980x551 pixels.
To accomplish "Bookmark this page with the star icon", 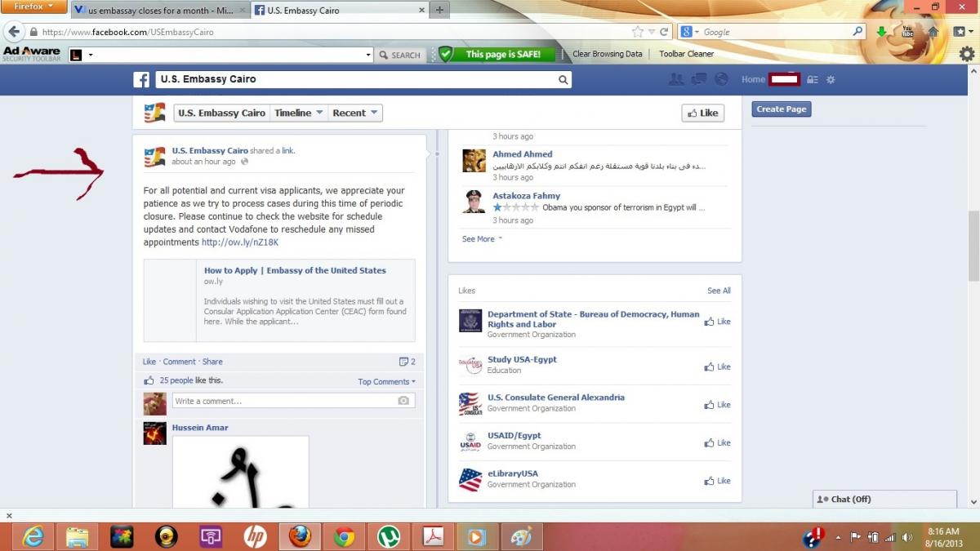I will click(x=638, y=32).
